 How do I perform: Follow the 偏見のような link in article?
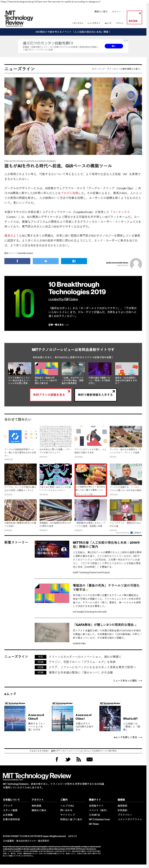[13, 235]
